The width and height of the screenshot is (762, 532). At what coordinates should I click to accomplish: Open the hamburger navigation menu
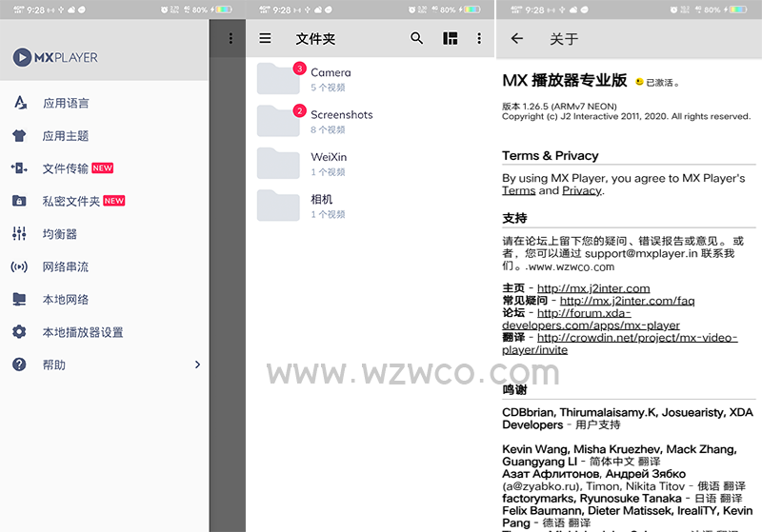pyautogui.click(x=265, y=39)
